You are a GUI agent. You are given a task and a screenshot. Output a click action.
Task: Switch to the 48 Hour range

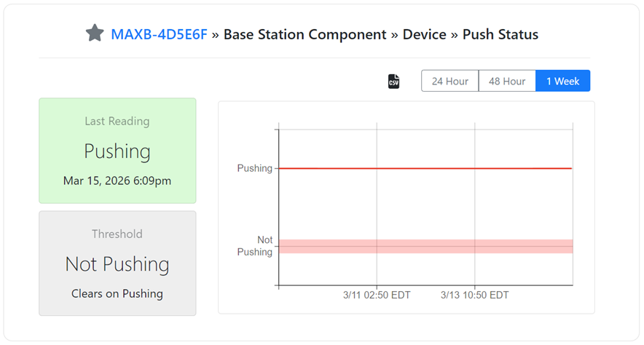click(507, 82)
